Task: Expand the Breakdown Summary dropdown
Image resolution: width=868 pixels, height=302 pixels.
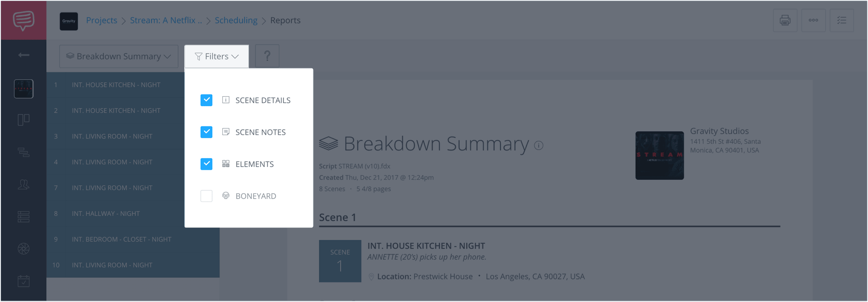Action: point(118,56)
